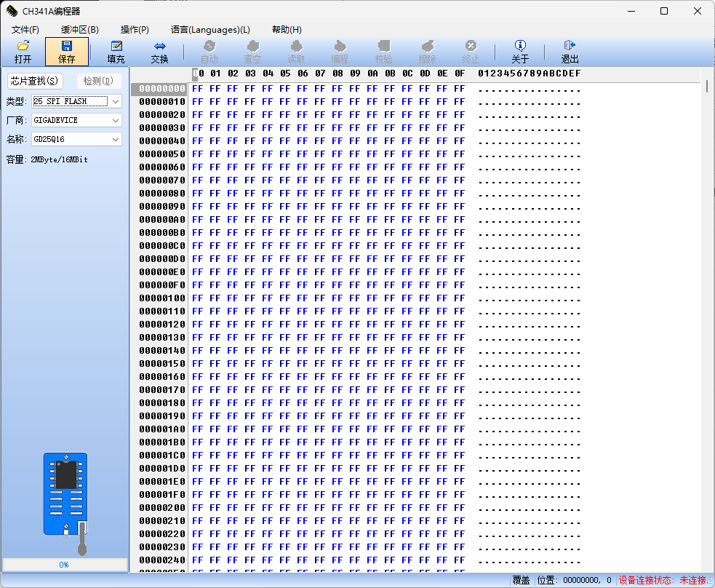Image resolution: width=715 pixels, height=588 pixels.
Task: Open the 操作(P) menu
Action: pyautogui.click(x=135, y=30)
